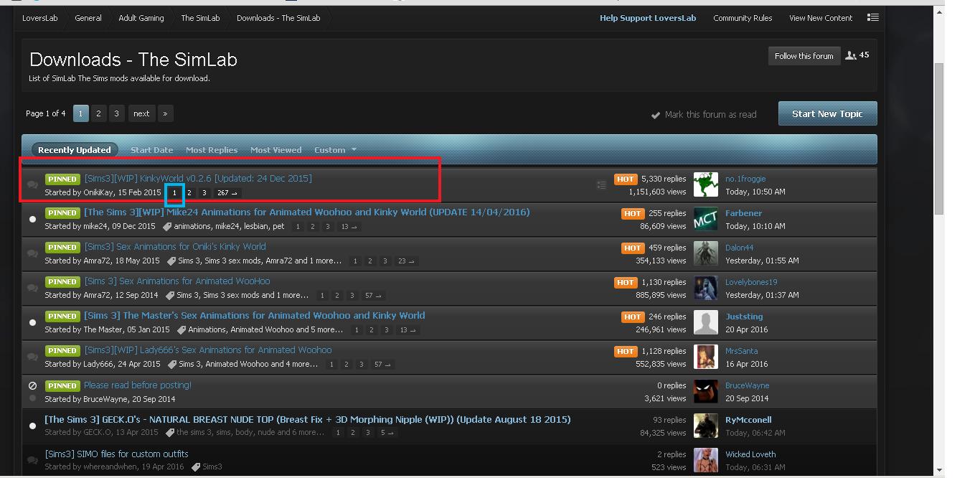This screenshot has height=478, width=980.
Task: Jump to the last page with double arrow
Action: click(x=165, y=113)
